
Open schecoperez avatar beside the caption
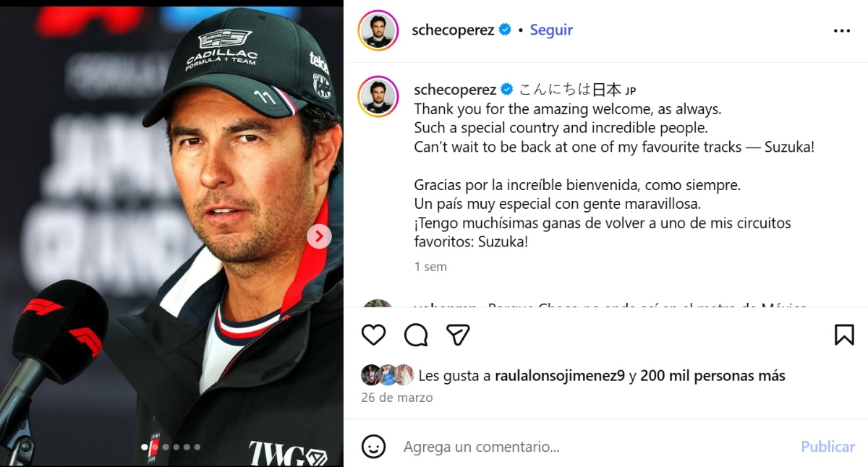pyautogui.click(x=378, y=95)
